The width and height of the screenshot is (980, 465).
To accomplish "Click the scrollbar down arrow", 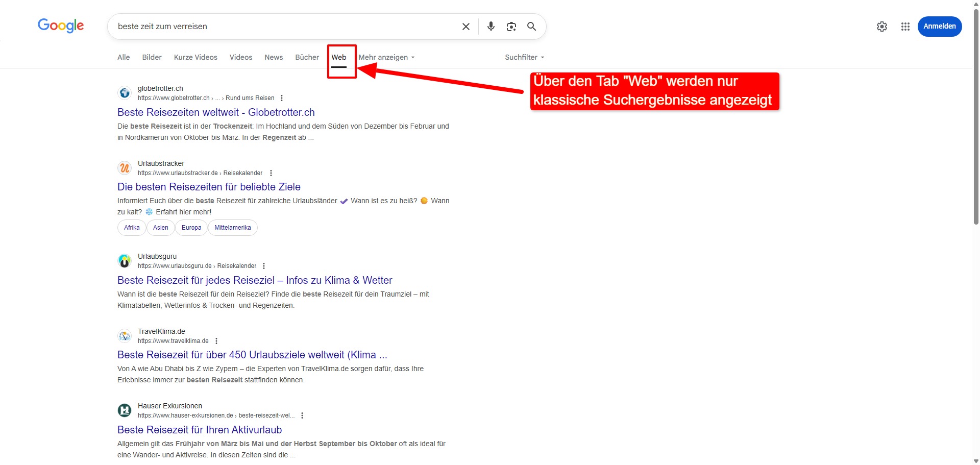I will point(976,461).
